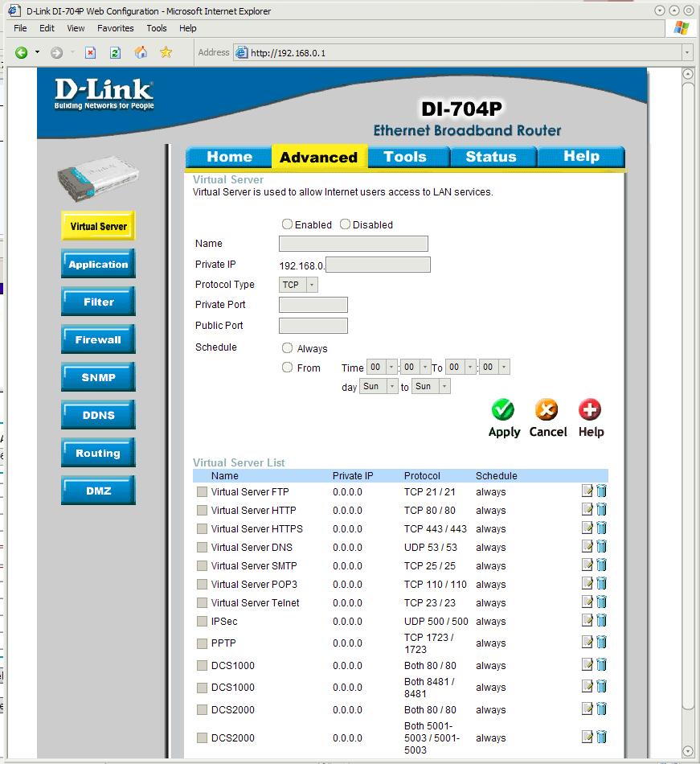Open the Firewall settings page
This screenshot has height=764, width=700.
coord(97,339)
